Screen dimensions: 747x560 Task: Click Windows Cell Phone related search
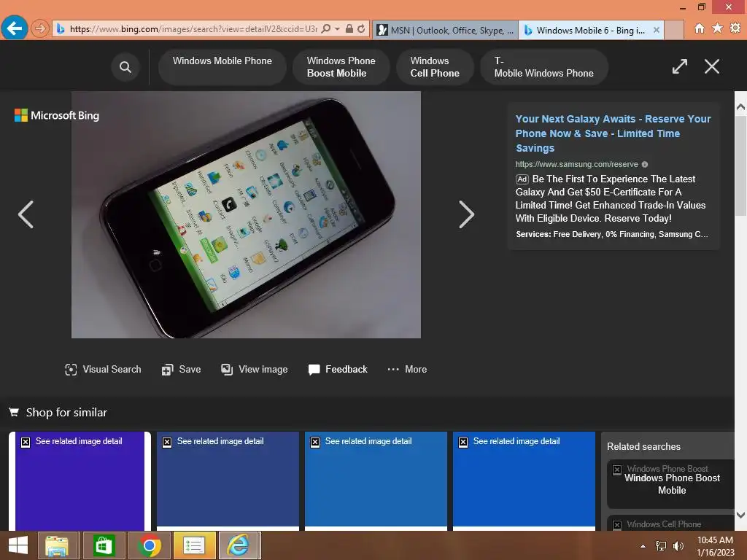click(670, 524)
